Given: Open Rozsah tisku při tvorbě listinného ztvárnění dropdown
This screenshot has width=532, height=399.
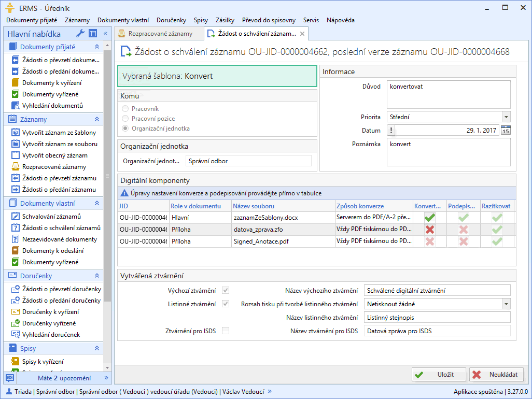Looking at the screenshot, I should pyautogui.click(x=506, y=304).
